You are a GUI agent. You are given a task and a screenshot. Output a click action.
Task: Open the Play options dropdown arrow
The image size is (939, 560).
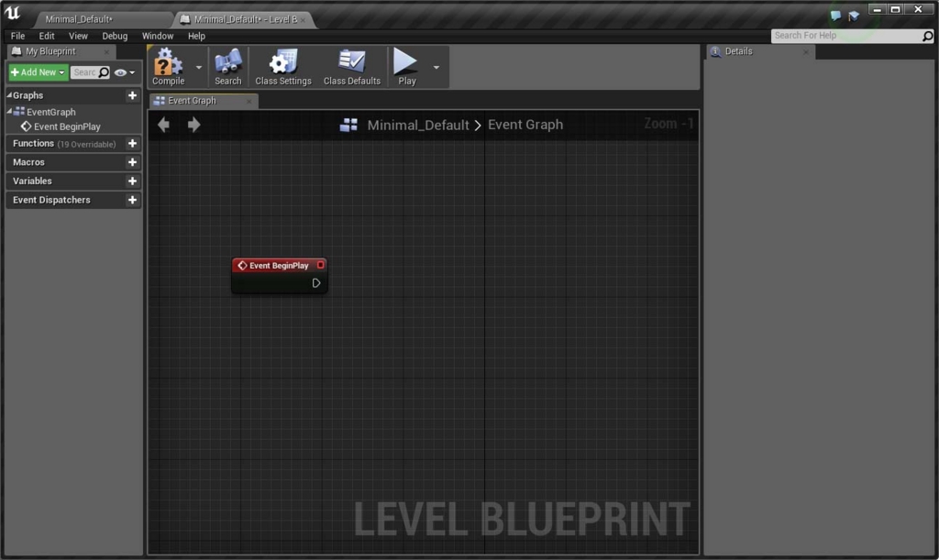point(436,67)
